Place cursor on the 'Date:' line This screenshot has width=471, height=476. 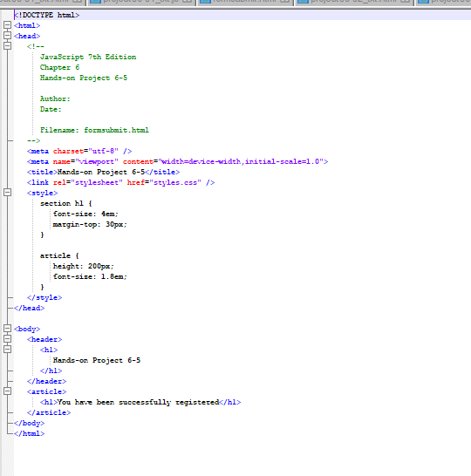click(51, 109)
